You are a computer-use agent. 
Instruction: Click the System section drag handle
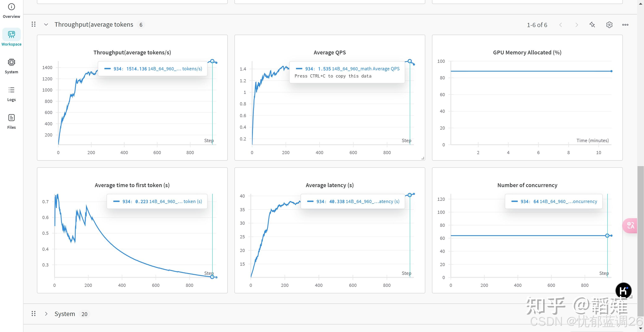point(34,314)
